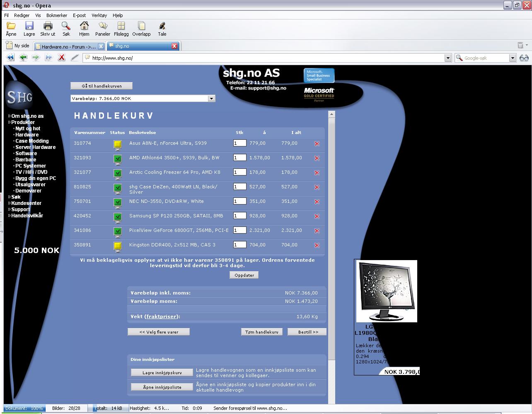Click the green forward arrow
This screenshot has height=414, width=532.
36,58
